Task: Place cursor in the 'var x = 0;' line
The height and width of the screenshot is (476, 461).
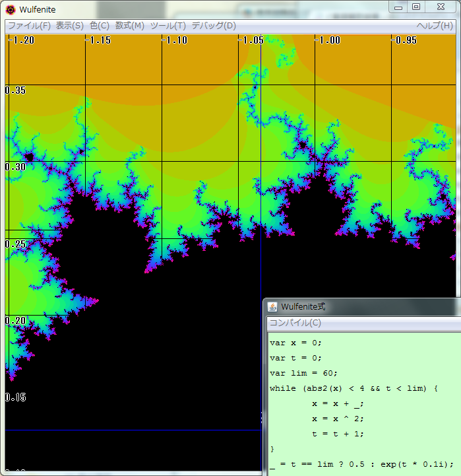Action: click(295, 343)
